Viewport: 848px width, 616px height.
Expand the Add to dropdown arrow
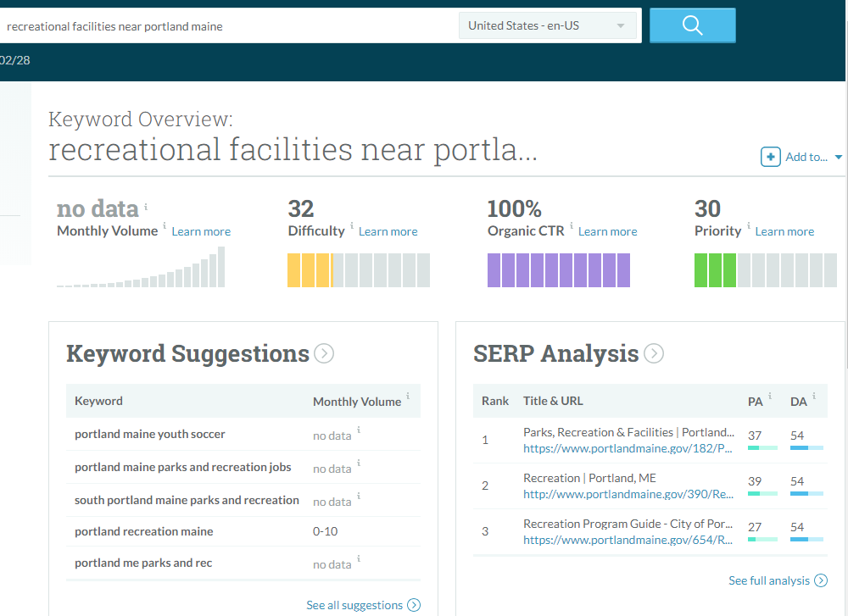point(839,158)
